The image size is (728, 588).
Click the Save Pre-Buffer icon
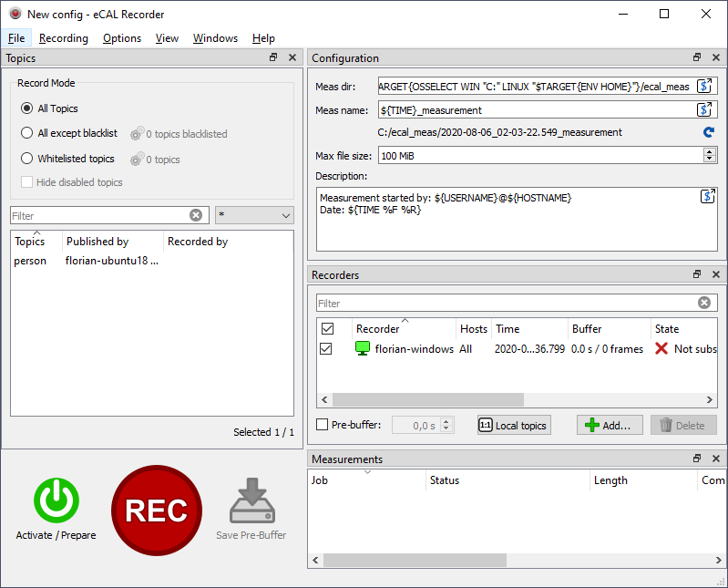(x=252, y=500)
